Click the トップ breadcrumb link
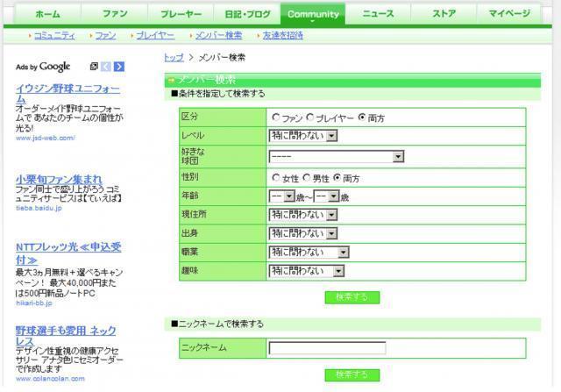The height and width of the screenshot is (392, 561). 174,57
